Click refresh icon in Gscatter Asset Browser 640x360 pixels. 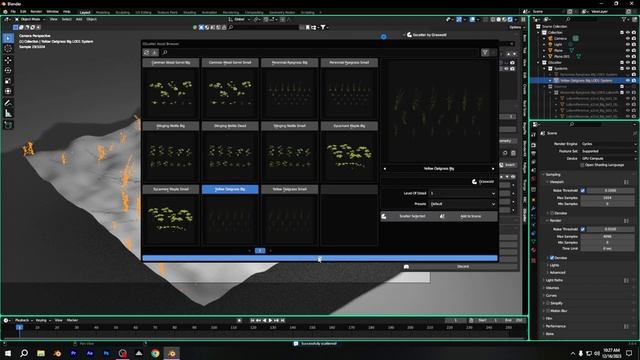pos(147,52)
